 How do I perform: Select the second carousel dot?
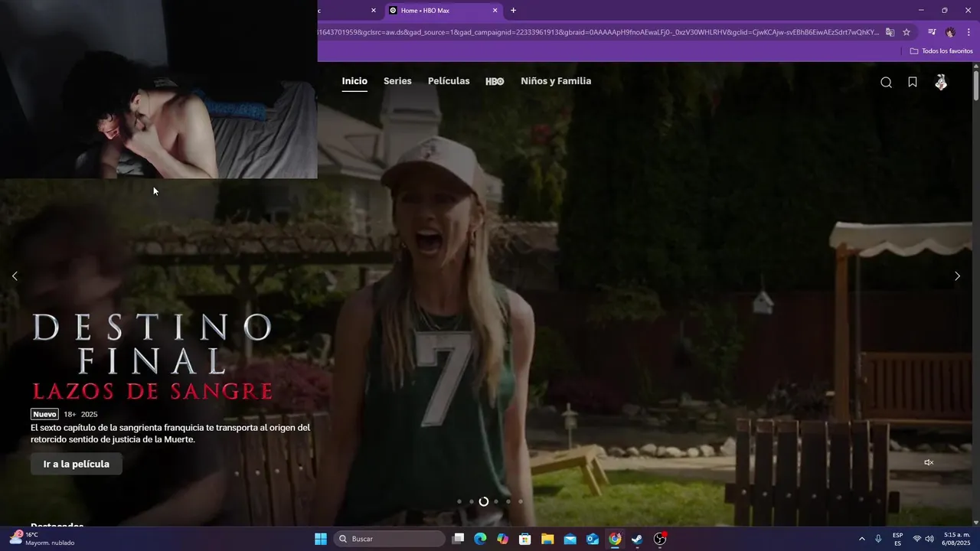(x=471, y=501)
